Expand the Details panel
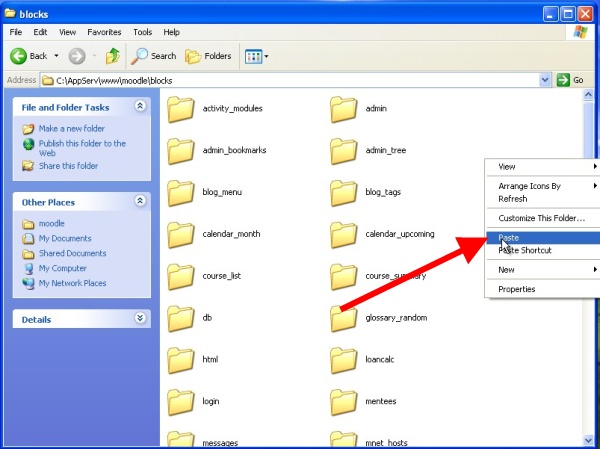Viewport: 600px width, 449px height. coord(140,318)
